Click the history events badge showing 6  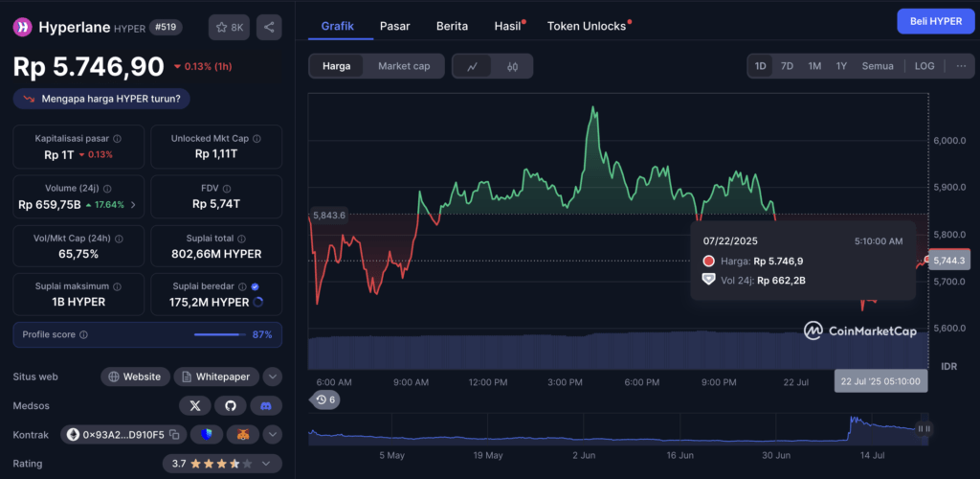coord(325,399)
